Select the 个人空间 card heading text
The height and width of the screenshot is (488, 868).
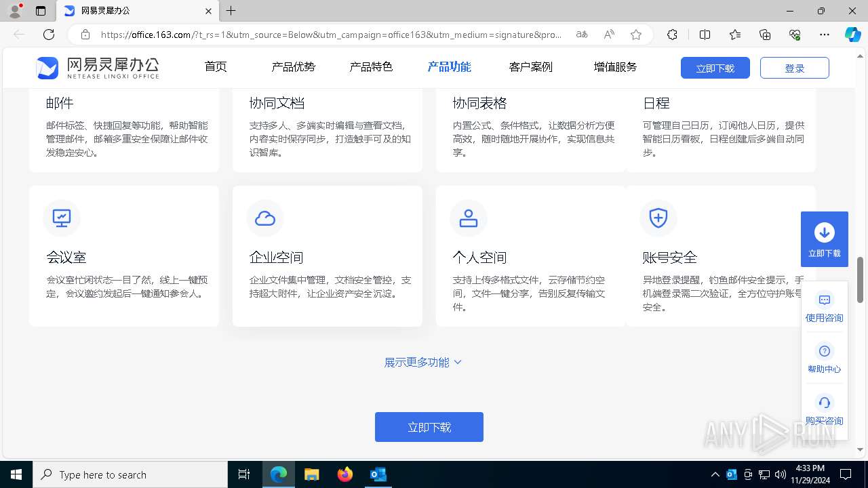tap(480, 258)
